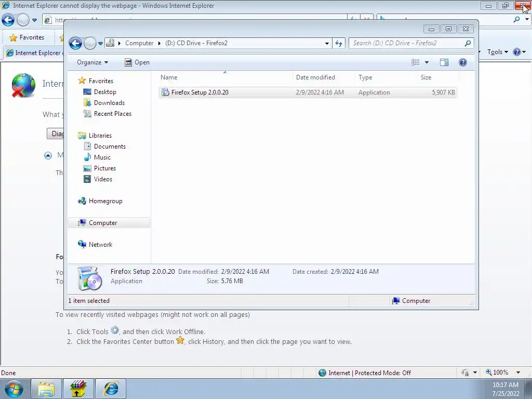Click Computer in Explorer address breadcrumb
The height and width of the screenshot is (399, 532).
point(139,43)
